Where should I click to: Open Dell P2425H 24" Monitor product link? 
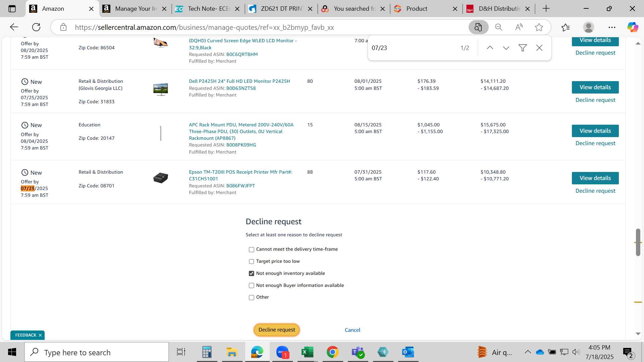(x=239, y=81)
